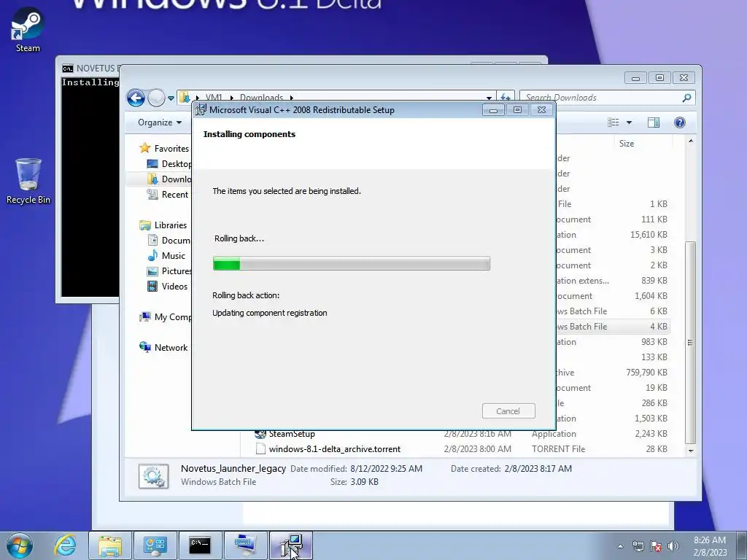
Task: Open the address bar history dropdown
Action: pos(489,98)
